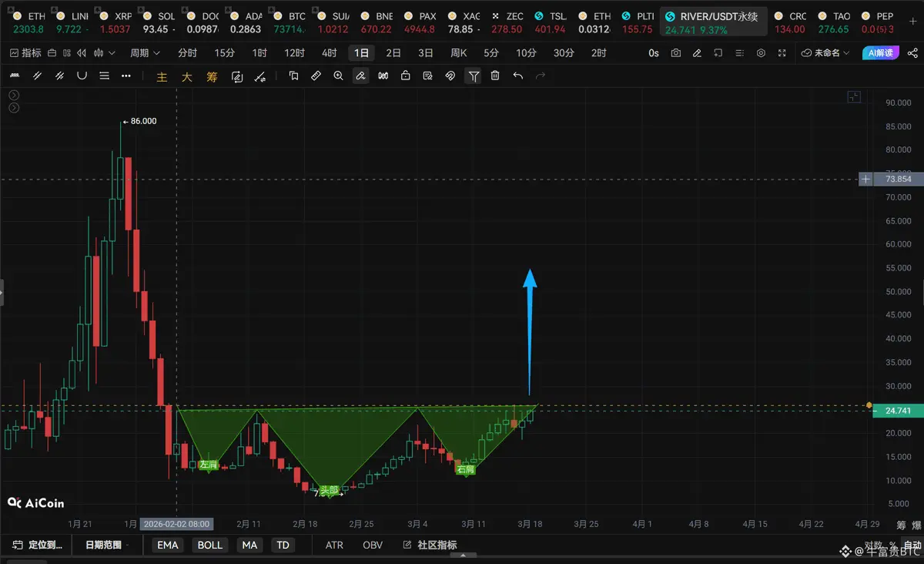Open the 未命名 layout dropdown
The image size is (924, 564).
825,53
